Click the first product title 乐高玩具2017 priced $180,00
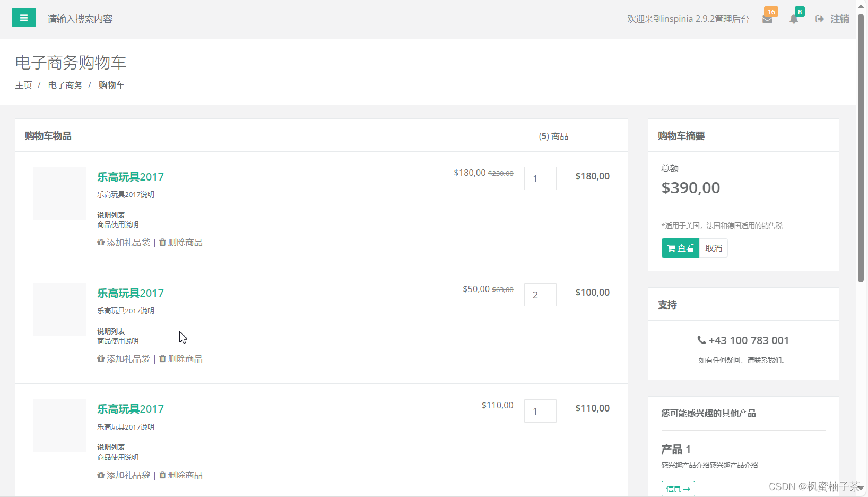The height and width of the screenshot is (497, 868). [131, 177]
